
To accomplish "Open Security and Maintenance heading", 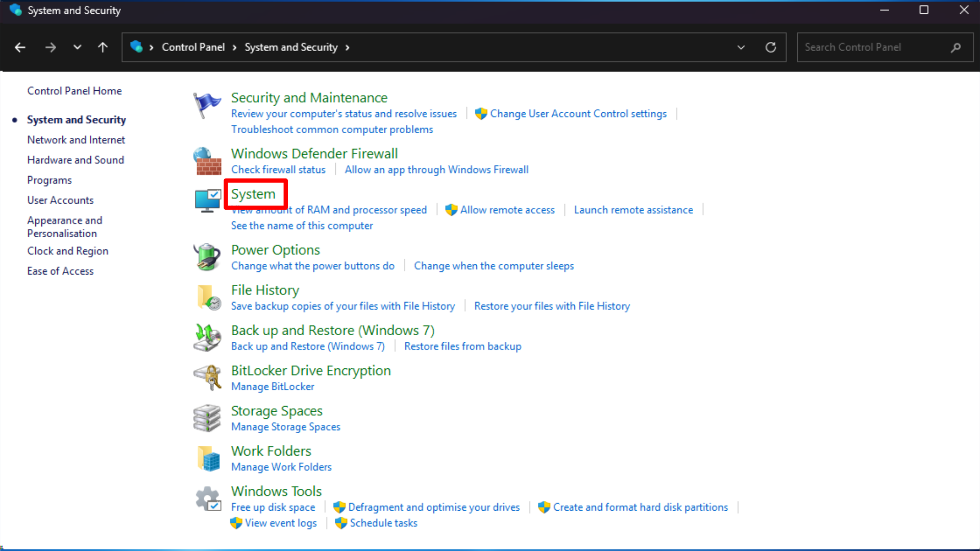I will coord(309,97).
